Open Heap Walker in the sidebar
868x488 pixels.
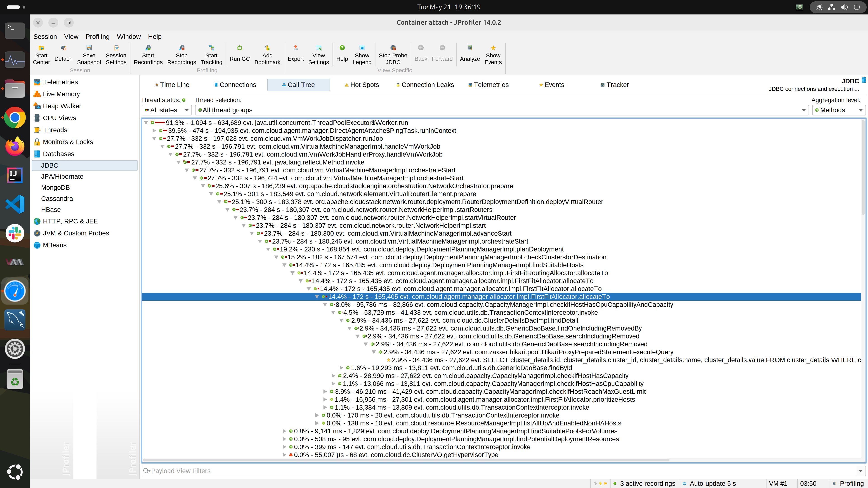click(x=62, y=106)
